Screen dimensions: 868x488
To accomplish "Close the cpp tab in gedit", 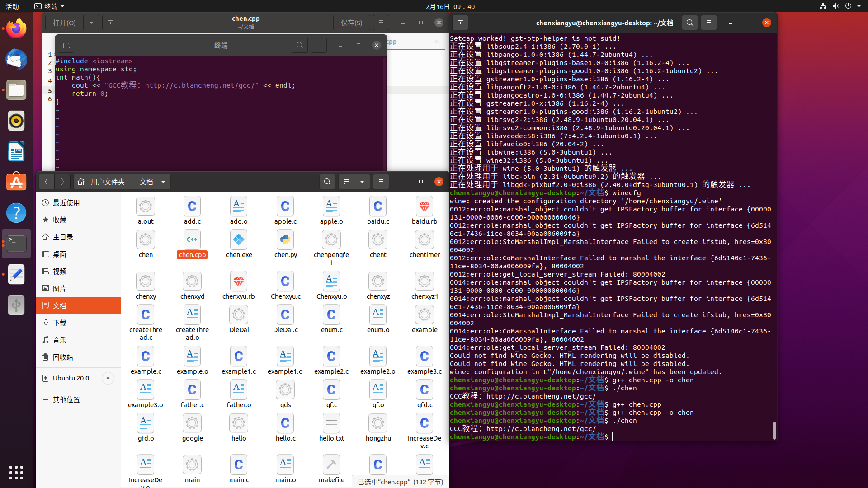I will 436,42.
